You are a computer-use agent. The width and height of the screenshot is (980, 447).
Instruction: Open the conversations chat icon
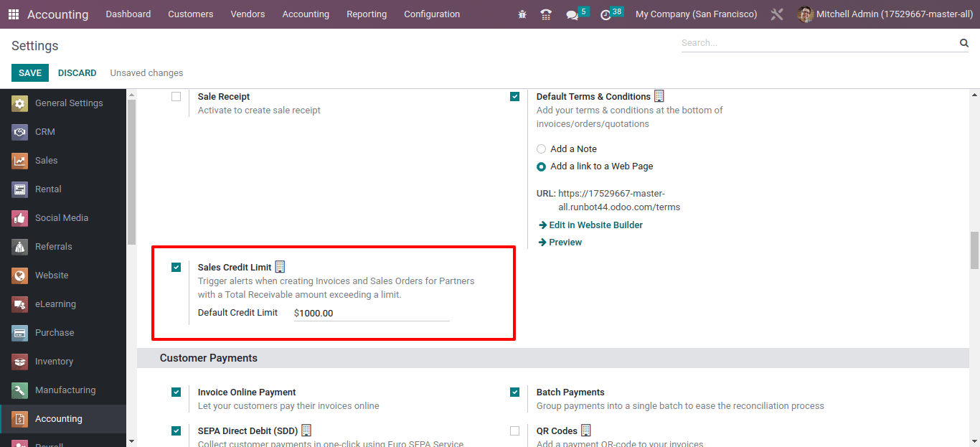(x=572, y=14)
